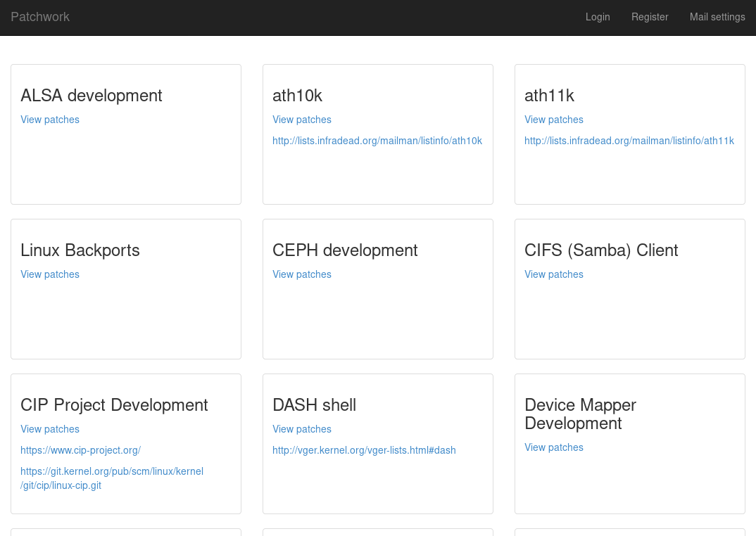Click the Device Mapper Development heading

coord(580,414)
